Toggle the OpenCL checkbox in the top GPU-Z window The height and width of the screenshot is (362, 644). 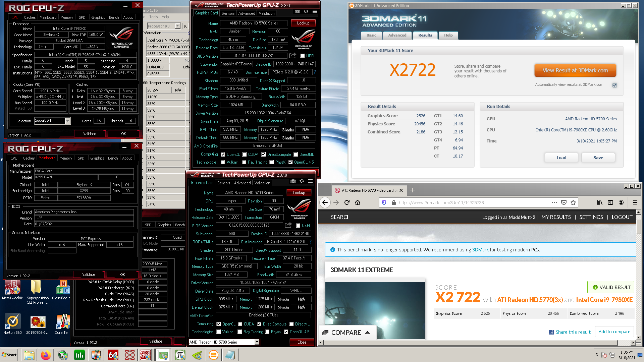click(223, 155)
